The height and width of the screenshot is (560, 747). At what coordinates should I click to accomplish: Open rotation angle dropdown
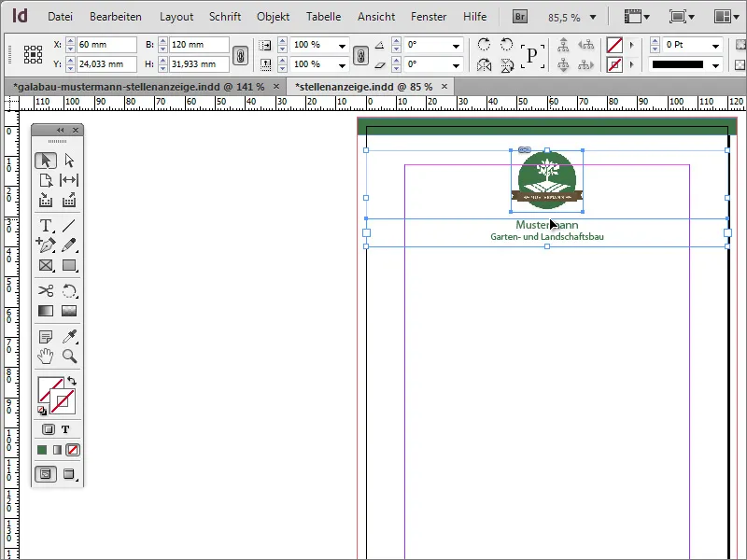[456, 46]
